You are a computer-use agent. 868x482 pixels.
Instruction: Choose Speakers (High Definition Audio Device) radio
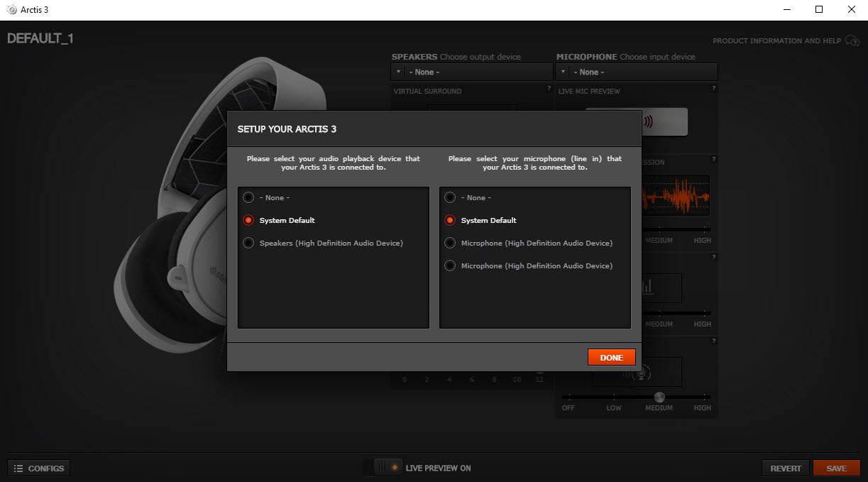248,243
